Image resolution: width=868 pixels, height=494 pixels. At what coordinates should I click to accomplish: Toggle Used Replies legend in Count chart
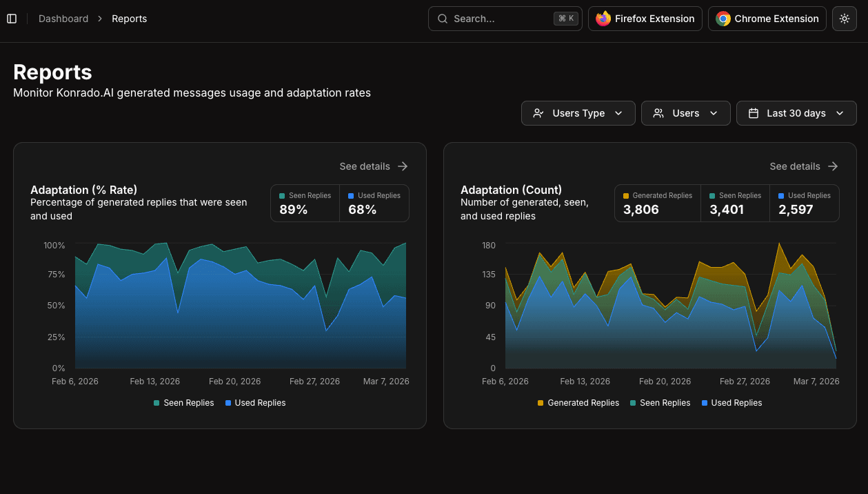(x=731, y=403)
